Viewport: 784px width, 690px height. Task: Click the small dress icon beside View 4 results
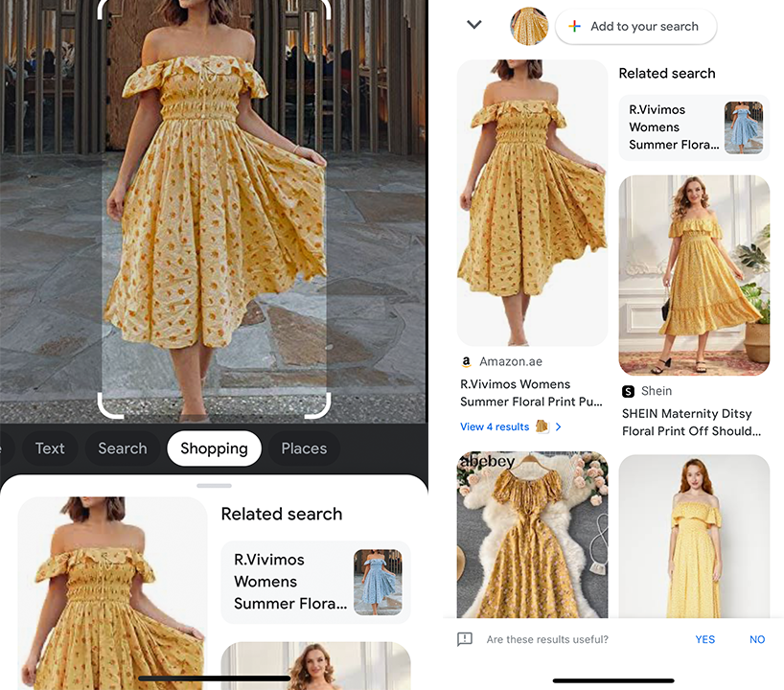[x=542, y=426]
